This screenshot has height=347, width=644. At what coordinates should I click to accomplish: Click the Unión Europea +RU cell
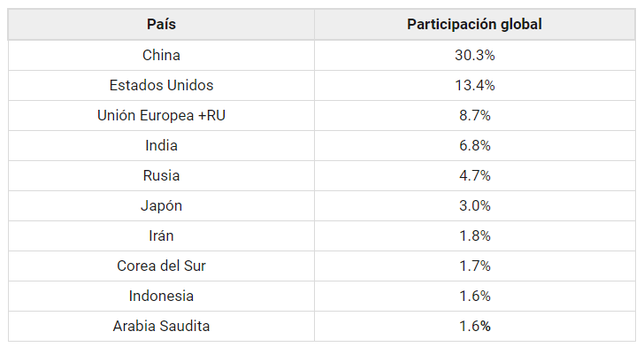pyautogui.click(x=161, y=116)
